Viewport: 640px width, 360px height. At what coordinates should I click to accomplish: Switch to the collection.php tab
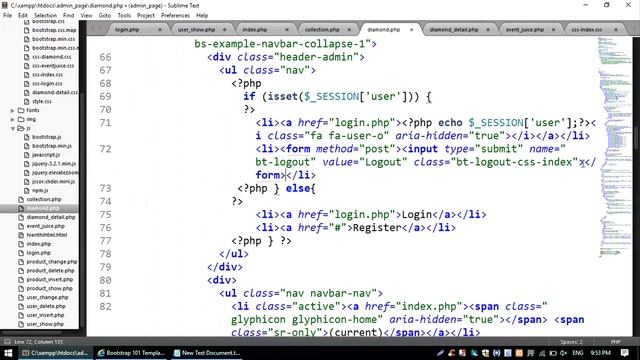point(322,30)
